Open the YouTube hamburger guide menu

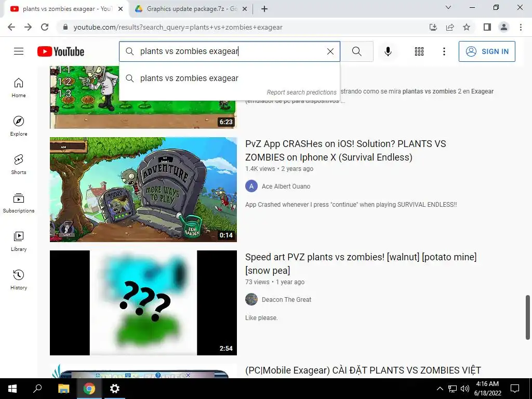[19, 51]
